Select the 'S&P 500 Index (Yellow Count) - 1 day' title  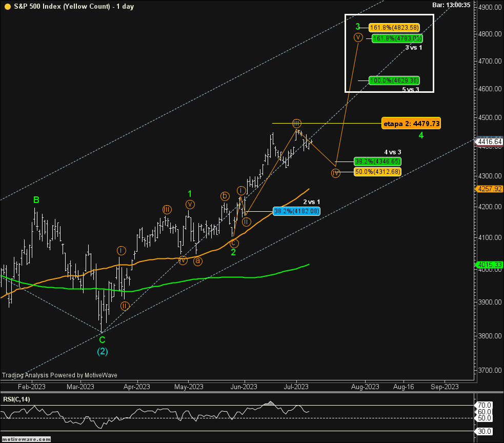(74, 7)
